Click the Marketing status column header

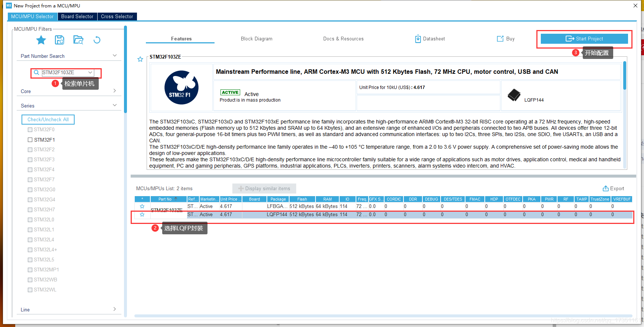tap(209, 199)
